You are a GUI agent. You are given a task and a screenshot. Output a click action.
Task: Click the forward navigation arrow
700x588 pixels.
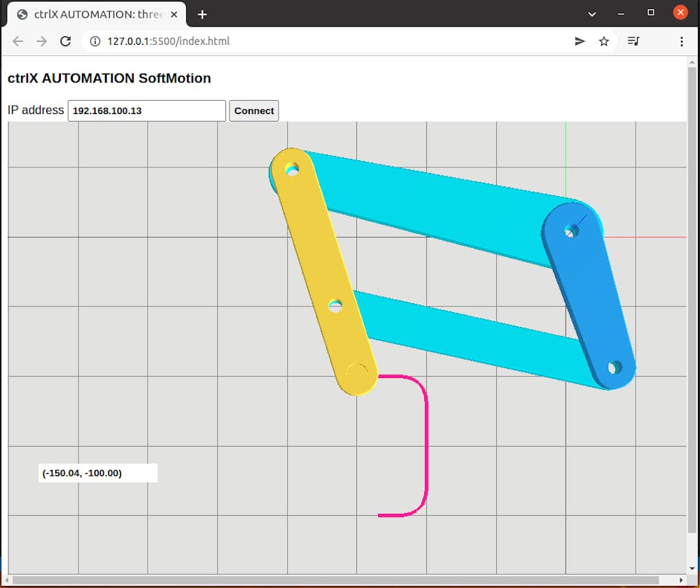click(41, 41)
